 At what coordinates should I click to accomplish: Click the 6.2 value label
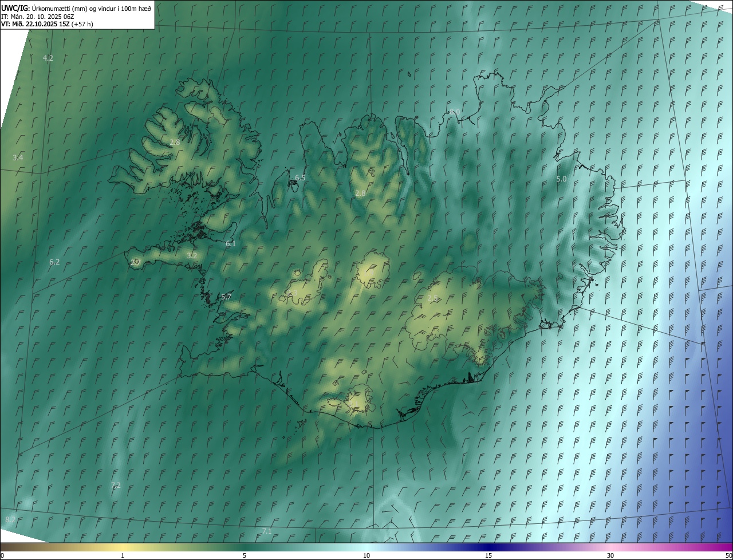(54, 262)
